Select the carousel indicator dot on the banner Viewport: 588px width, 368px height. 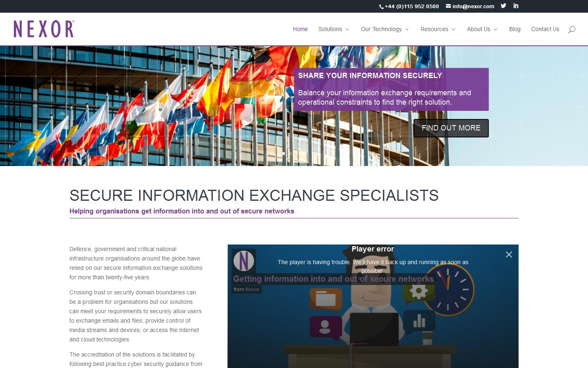pos(284,154)
